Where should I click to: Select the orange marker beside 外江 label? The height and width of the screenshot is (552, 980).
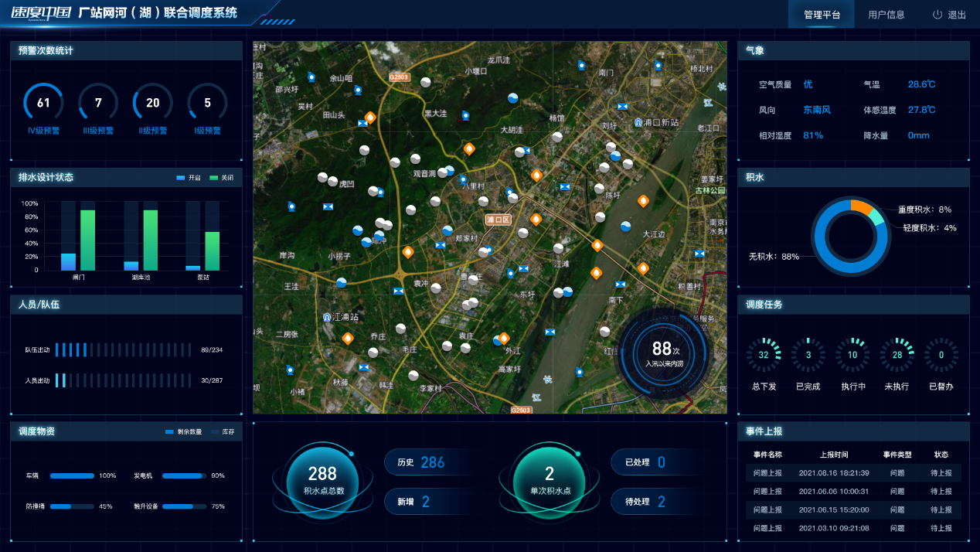point(504,338)
